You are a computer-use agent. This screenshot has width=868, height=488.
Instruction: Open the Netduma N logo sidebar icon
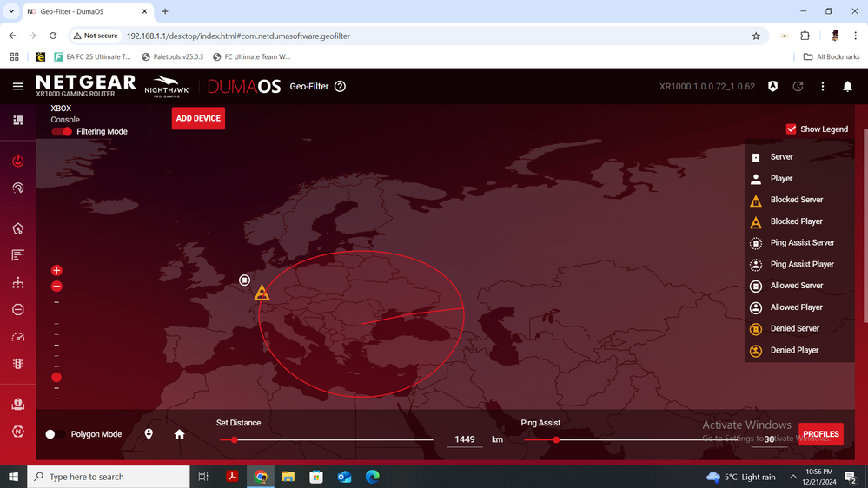pyautogui.click(x=17, y=431)
